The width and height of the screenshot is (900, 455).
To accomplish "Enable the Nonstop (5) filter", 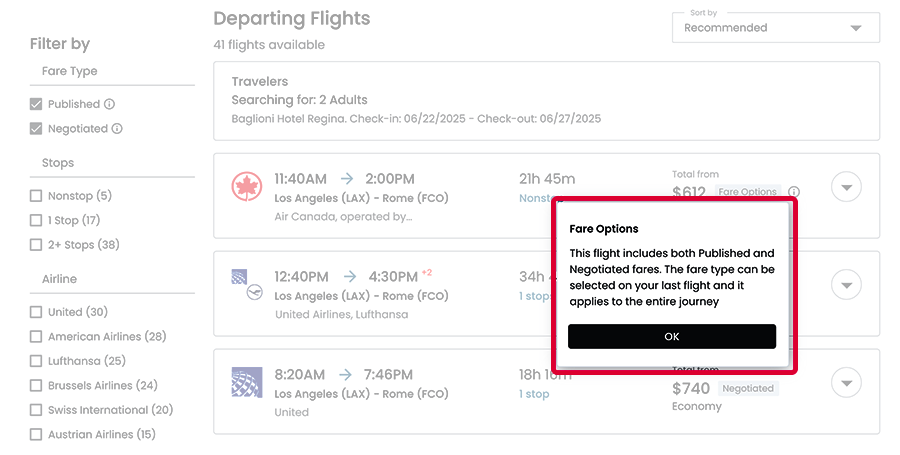I will coord(37,196).
